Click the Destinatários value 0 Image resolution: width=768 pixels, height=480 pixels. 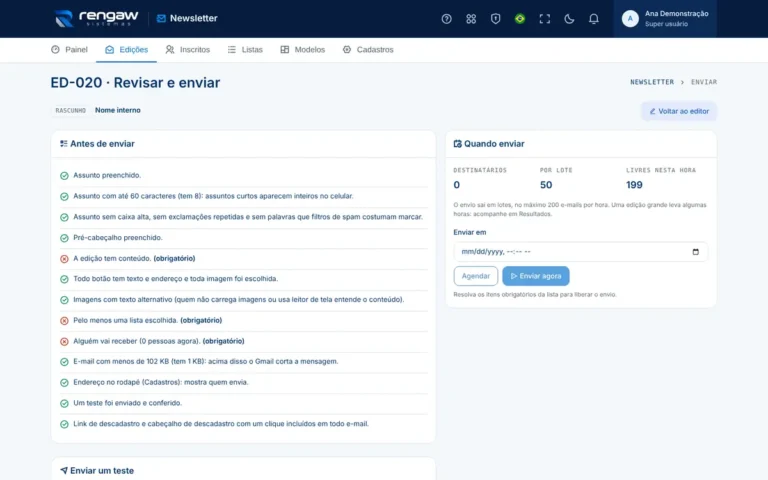coord(456,185)
